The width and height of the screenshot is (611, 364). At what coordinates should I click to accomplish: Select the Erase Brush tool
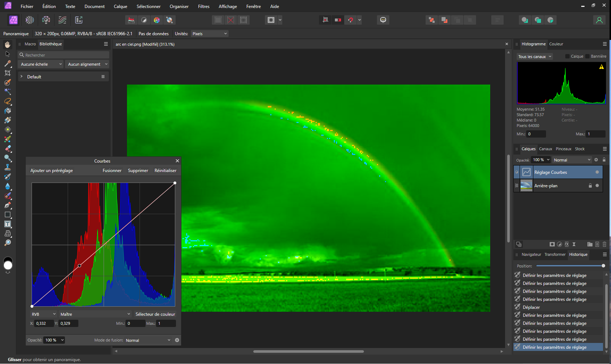[x=8, y=148]
